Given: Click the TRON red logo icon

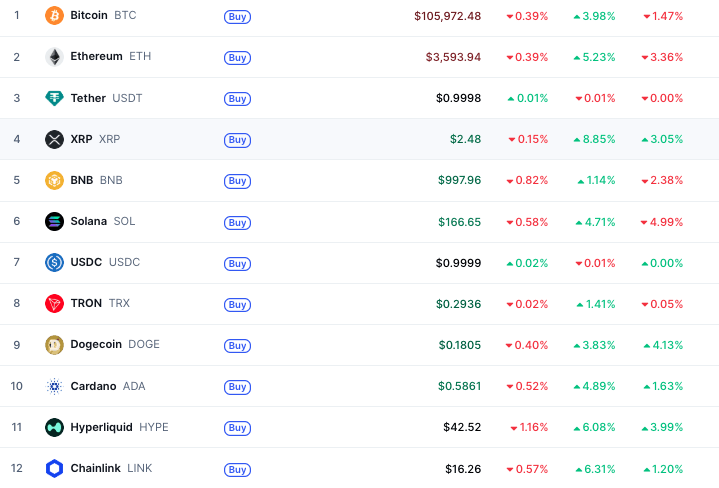Looking at the screenshot, I should point(54,304).
